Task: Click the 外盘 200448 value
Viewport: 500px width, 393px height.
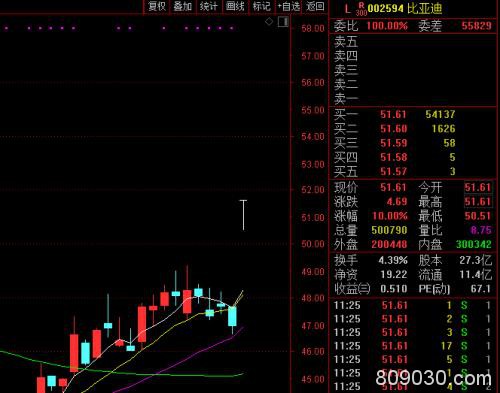Action: click(389, 244)
